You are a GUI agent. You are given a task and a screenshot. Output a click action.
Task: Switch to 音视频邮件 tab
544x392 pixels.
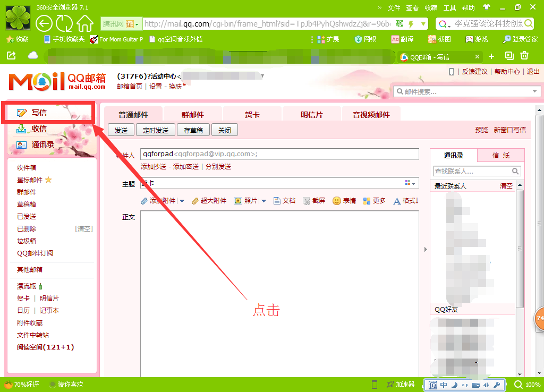[371, 115]
